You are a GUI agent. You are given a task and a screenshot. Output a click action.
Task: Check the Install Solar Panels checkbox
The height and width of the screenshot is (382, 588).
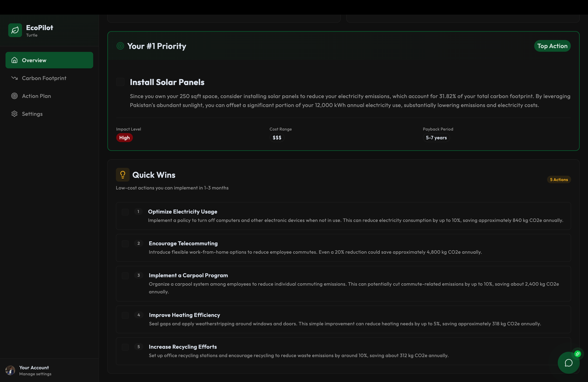click(x=120, y=82)
